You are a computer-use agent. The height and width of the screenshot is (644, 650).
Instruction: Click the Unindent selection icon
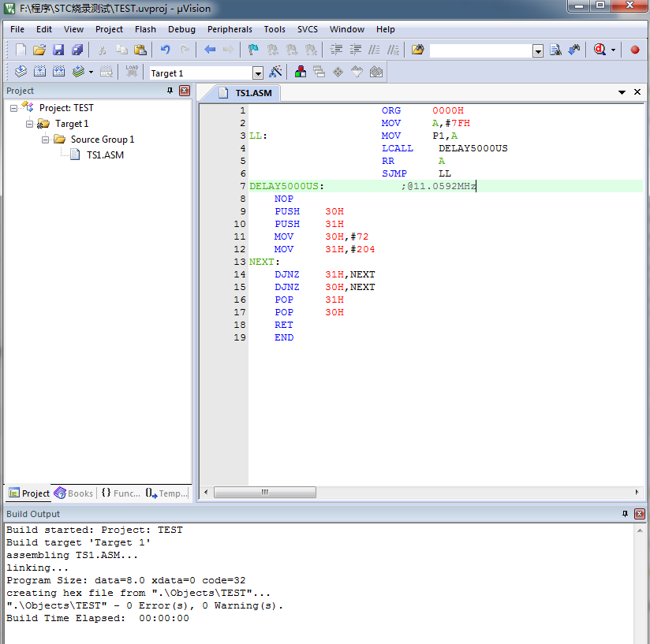pyautogui.click(x=355, y=50)
